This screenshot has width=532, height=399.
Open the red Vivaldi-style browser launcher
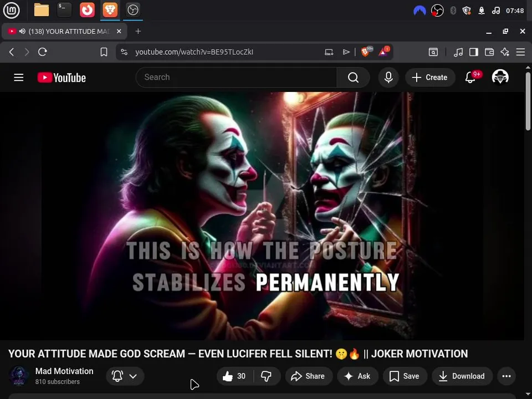coord(87,10)
